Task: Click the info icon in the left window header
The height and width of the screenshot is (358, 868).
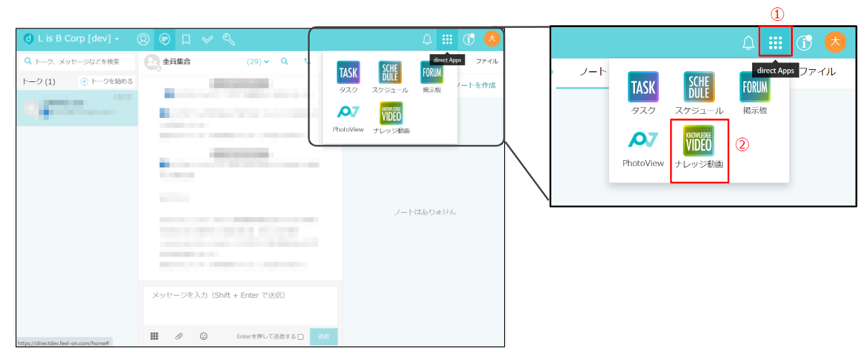Action: tap(468, 39)
